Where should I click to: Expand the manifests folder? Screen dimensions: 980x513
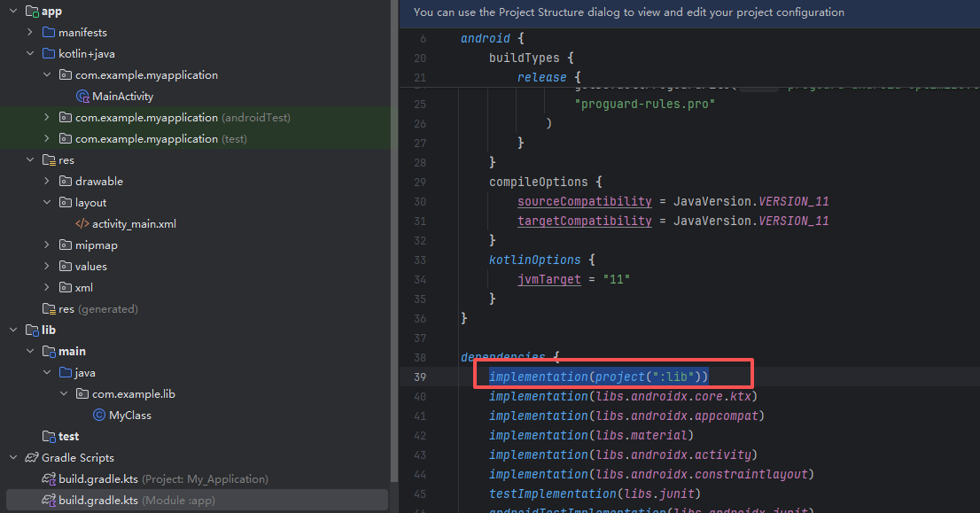[x=30, y=33]
